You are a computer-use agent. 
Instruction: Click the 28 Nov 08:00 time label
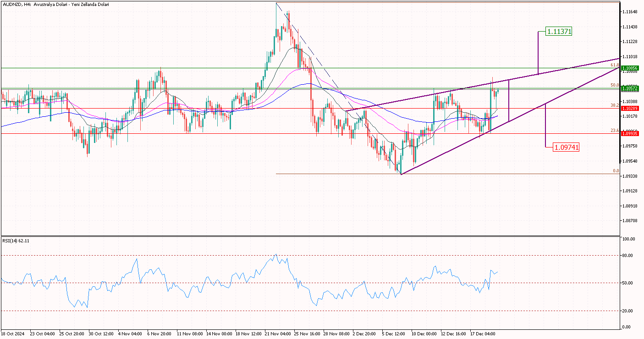(x=336, y=334)
